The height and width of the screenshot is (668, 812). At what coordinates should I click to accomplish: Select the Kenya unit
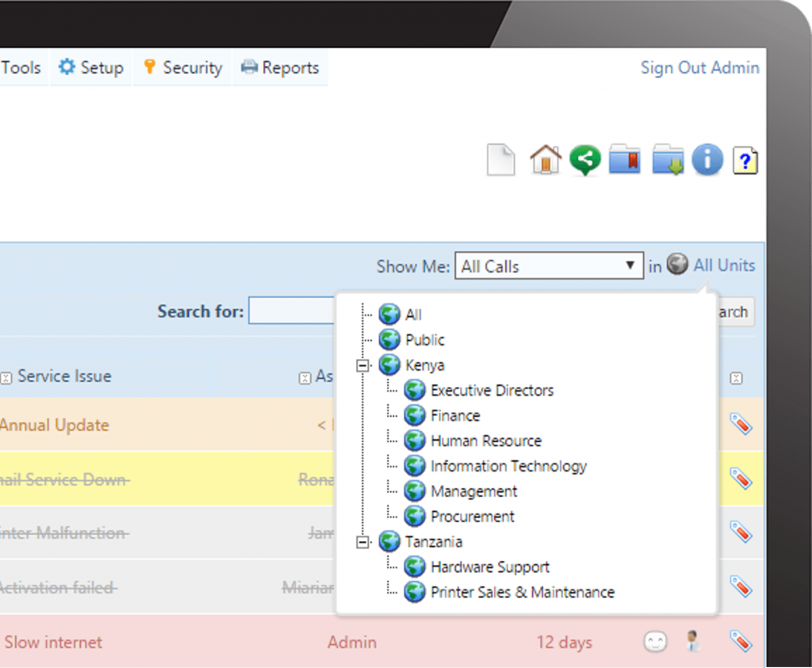click(x=425, y=365)
